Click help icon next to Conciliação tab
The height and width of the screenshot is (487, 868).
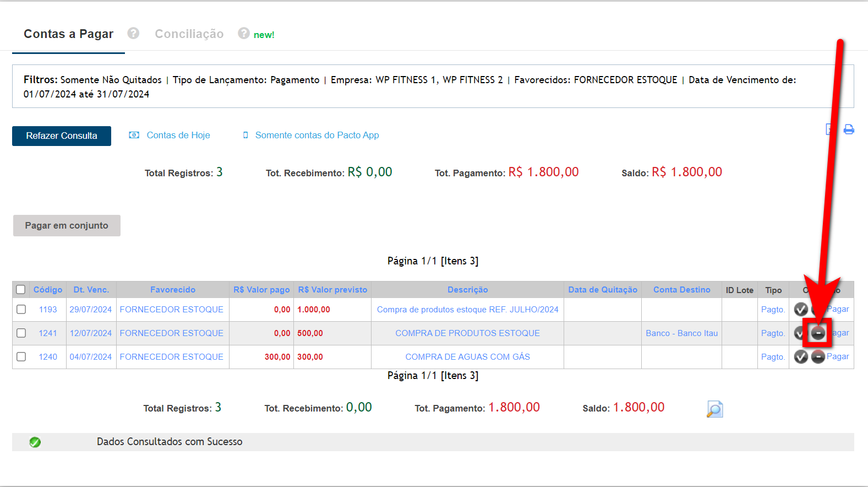[244, 34]
